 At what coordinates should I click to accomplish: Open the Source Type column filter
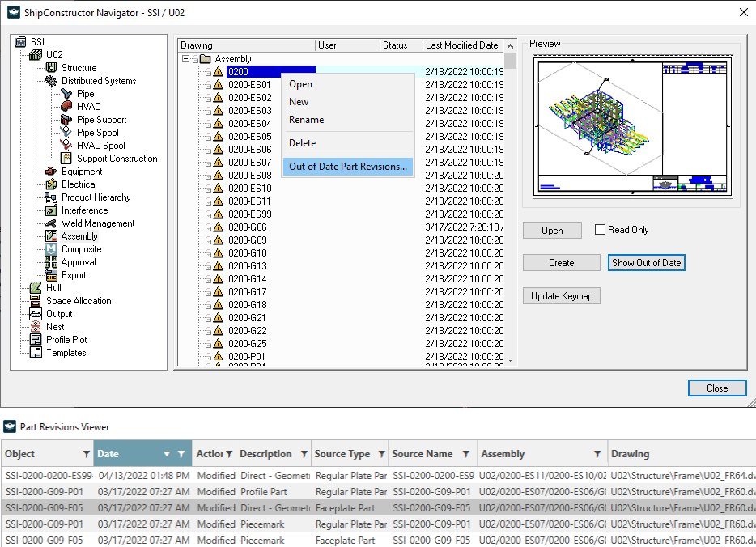(x=381, y=454)
